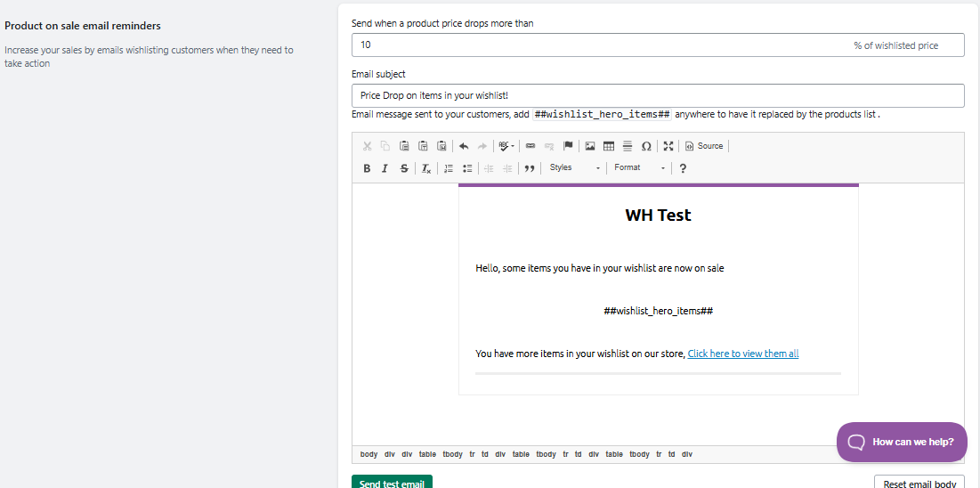
Task: Click the Copy icon in the editor toolbar
Action: (x=385, y=146)
